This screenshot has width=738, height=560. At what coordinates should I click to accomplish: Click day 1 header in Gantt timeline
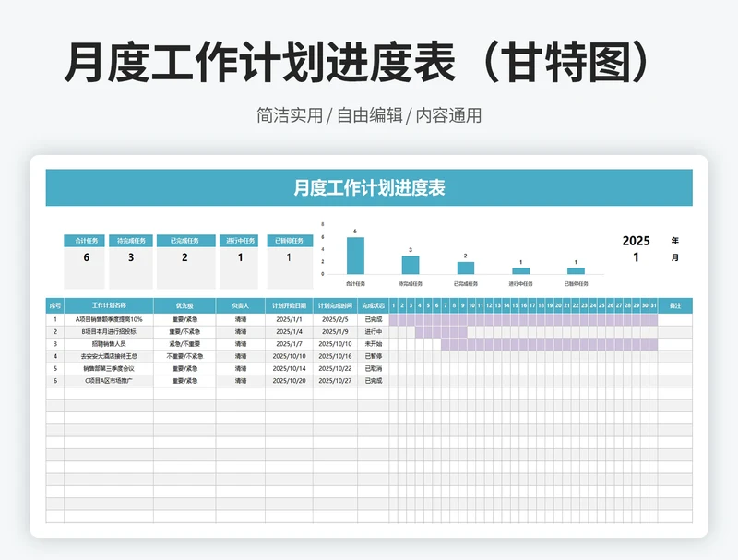pyautogui.click(x=394, y=305)
